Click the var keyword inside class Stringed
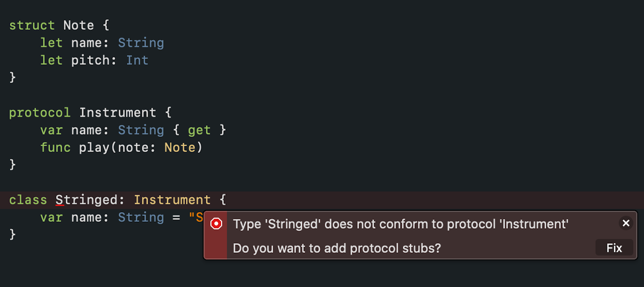This screenshot has height=287, width=644. tap(52, 217)
